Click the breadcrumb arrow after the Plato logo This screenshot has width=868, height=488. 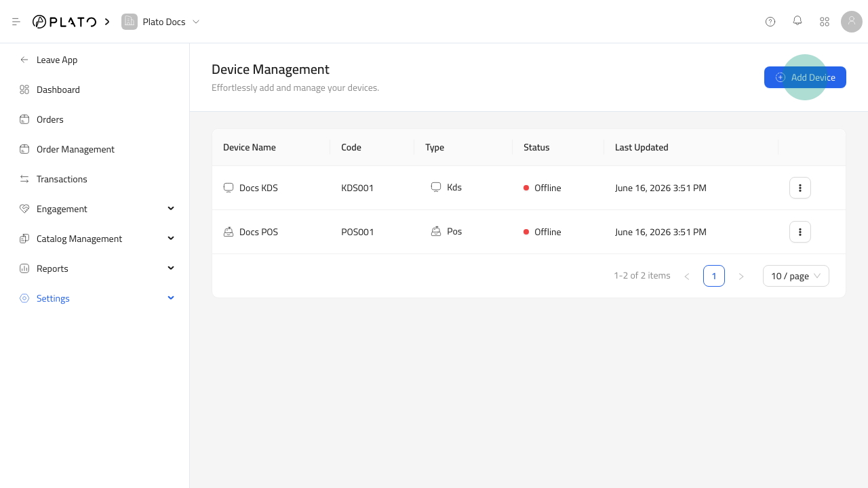pyautogui.click(x=107, y=22)
